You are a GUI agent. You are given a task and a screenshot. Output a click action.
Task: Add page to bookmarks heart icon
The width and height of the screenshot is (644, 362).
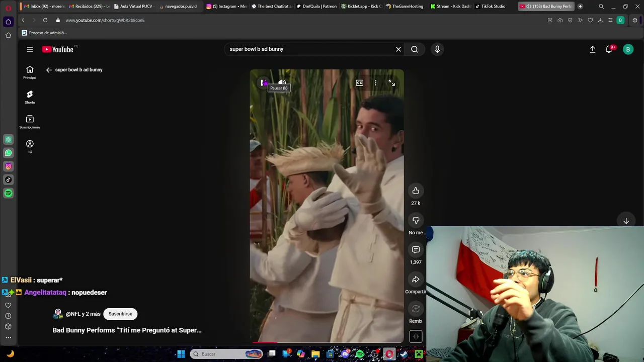coord(590,20)
